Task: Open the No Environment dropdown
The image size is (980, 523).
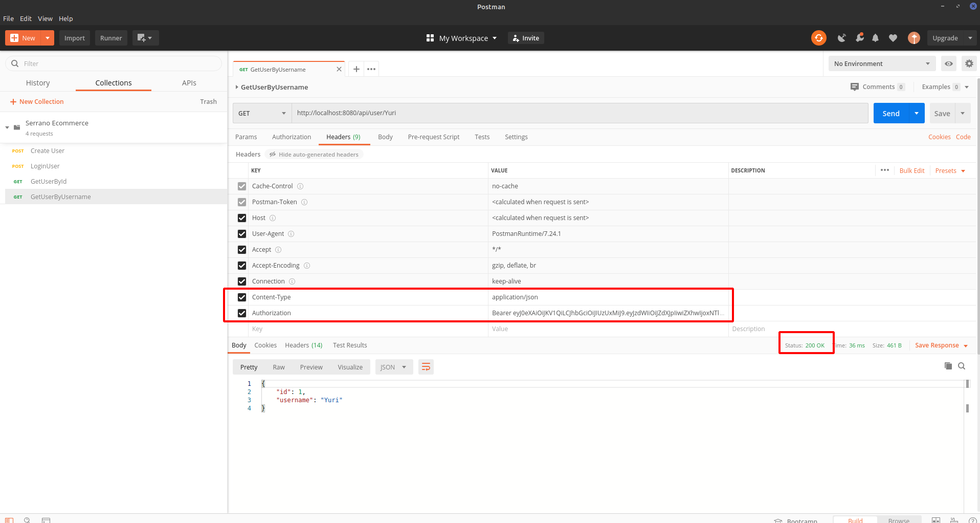Action: (x=882, y=63)
